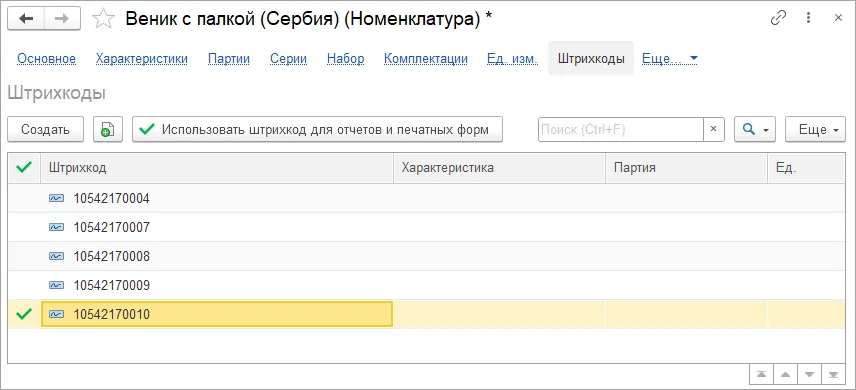Jump to the first row of the list

[761, 374]
